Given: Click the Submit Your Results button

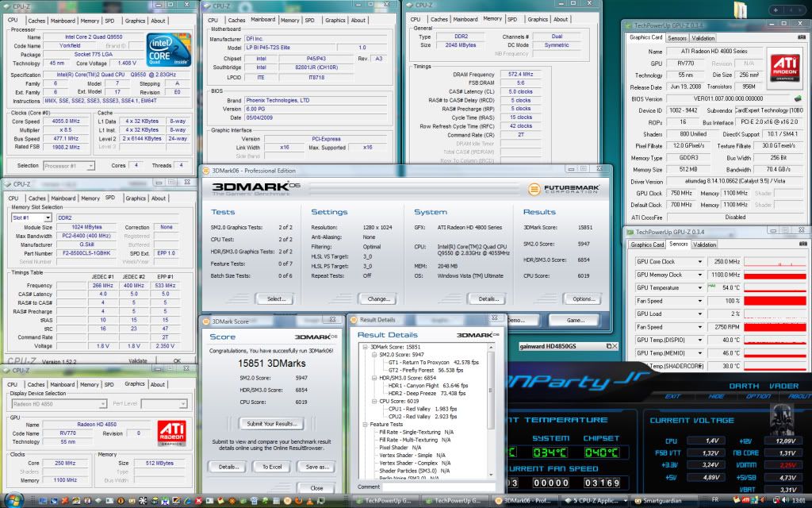Looking at the screenshot, I should 272,424.
